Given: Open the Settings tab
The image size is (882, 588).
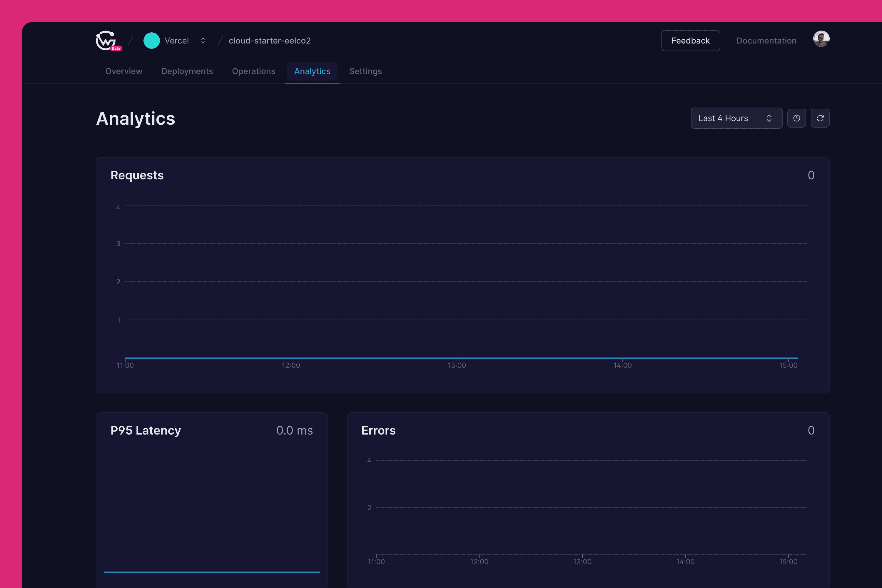Looking at the screenshot, I should 366,71.
